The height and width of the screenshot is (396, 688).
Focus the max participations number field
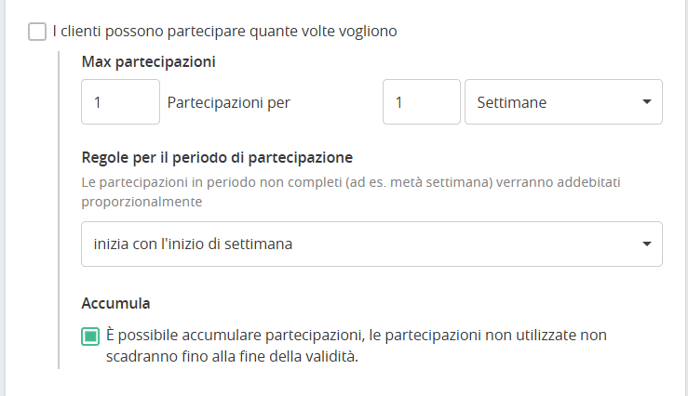(x=120, y=102)
